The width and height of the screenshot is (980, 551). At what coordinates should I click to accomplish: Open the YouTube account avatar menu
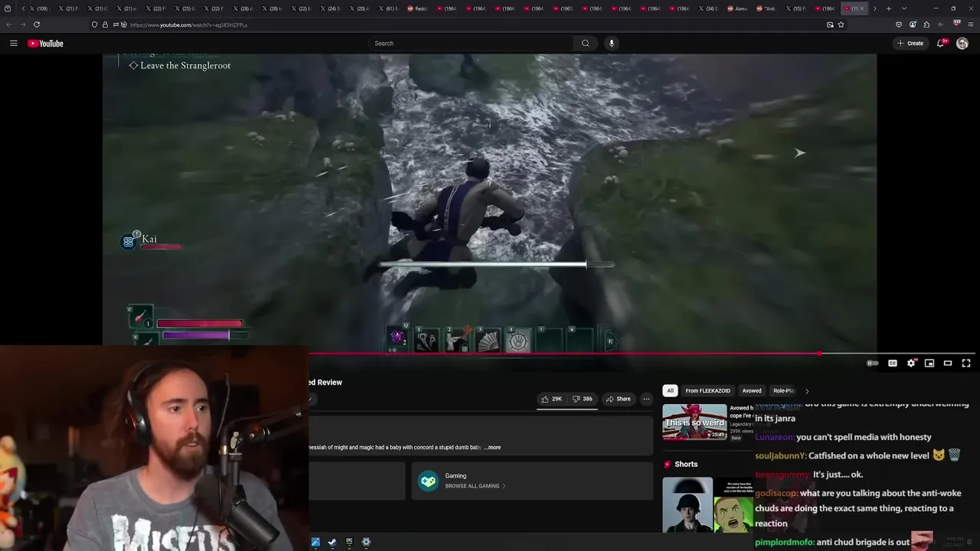pos(962,44)
